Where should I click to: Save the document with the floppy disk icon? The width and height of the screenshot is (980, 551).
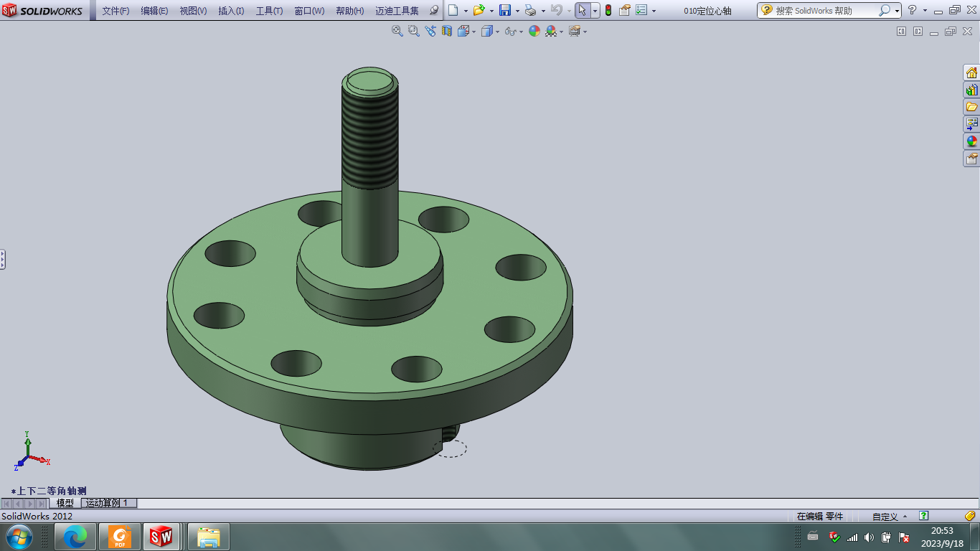pos(505,10)
